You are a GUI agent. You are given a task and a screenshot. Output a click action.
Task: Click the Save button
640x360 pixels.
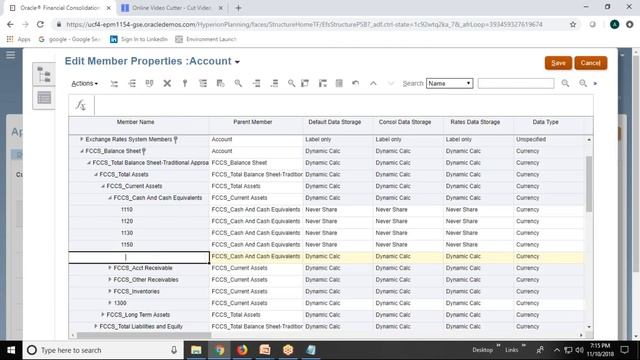[x=558, y=63]
